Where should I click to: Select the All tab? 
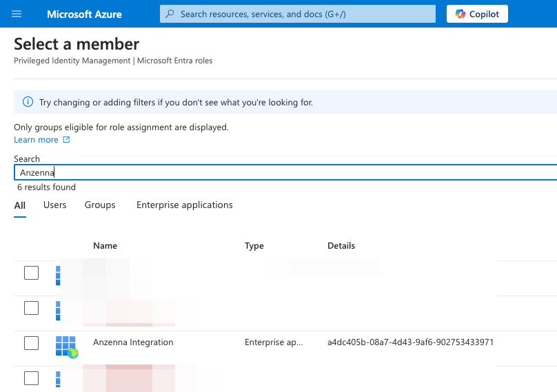coord(19,205)
